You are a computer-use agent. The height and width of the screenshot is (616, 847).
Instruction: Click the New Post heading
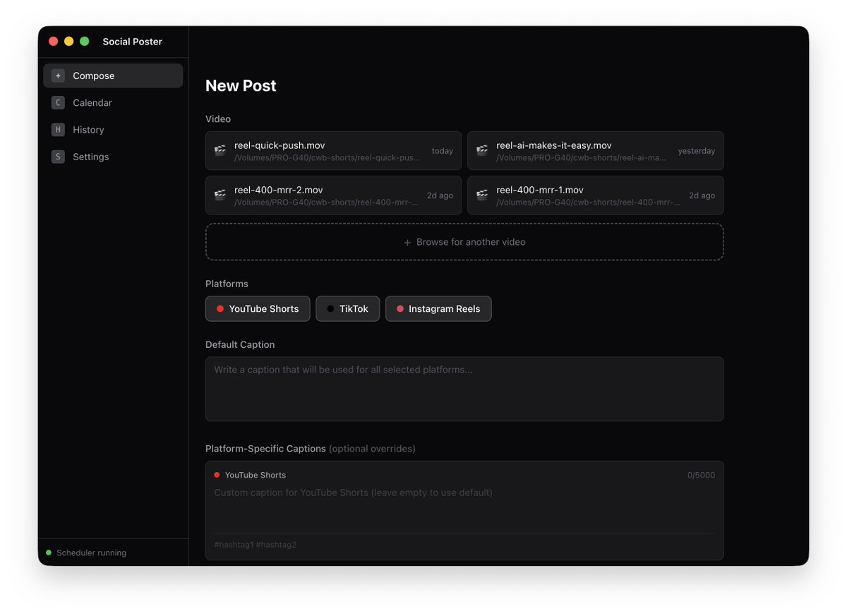click(241, 85)
